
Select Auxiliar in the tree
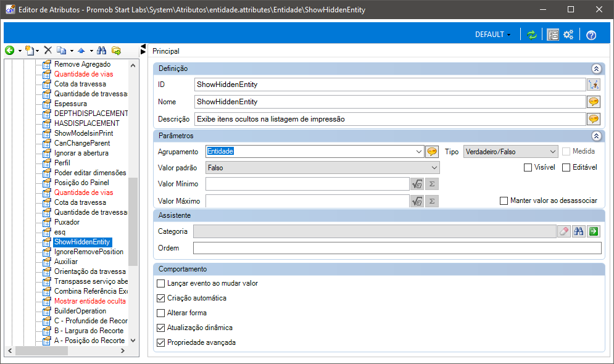(66, 262)
